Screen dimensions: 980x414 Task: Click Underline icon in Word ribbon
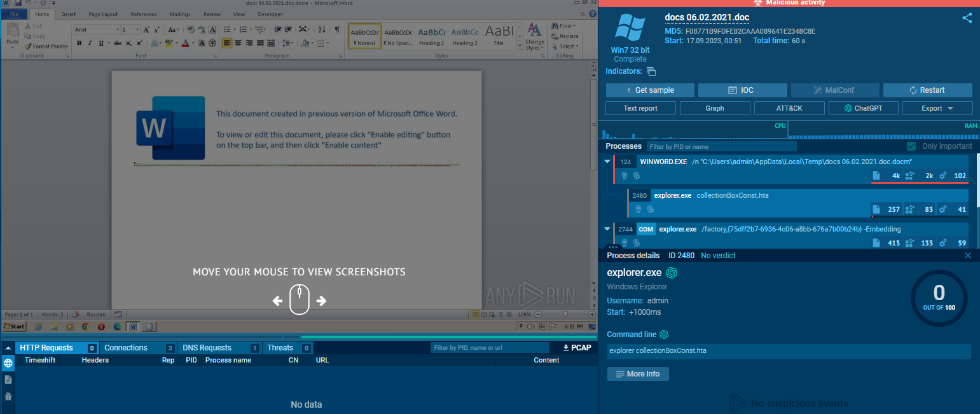pyautogui.click(x=100, y=43)
